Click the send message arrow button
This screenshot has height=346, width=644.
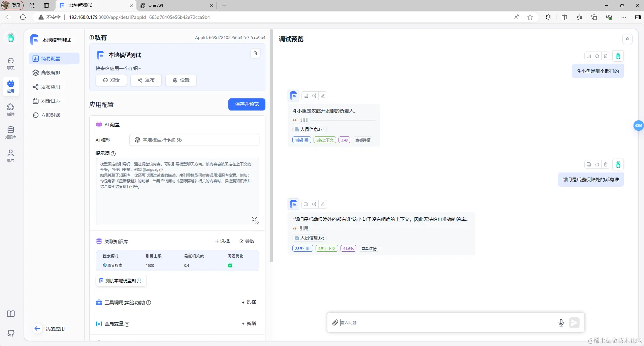[x=574, y=322]
